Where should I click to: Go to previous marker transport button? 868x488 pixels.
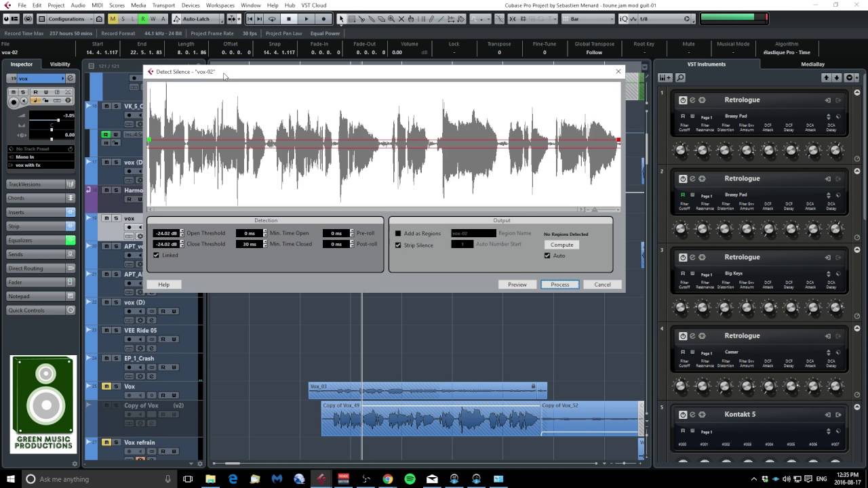250,19
